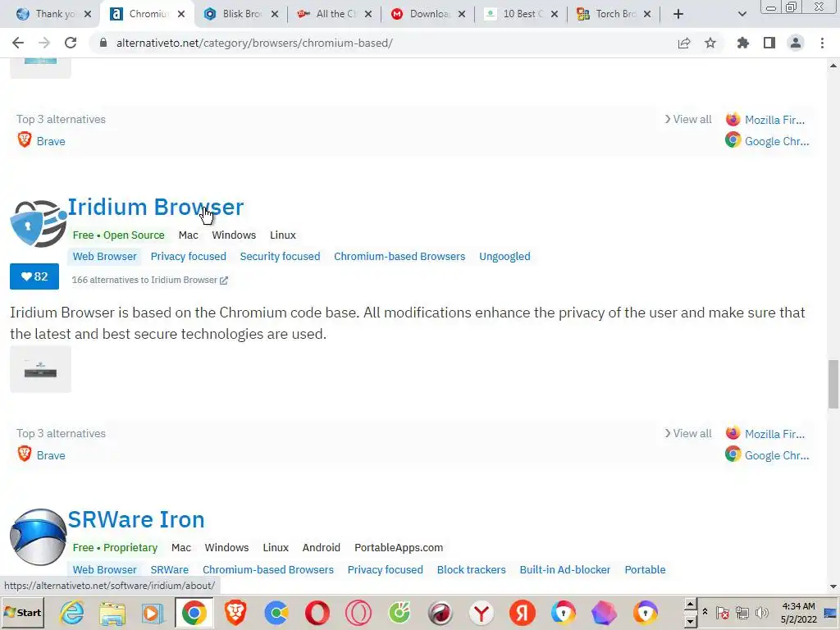Launch Opera GX outline icon in taskbar

tap(358, 612)
